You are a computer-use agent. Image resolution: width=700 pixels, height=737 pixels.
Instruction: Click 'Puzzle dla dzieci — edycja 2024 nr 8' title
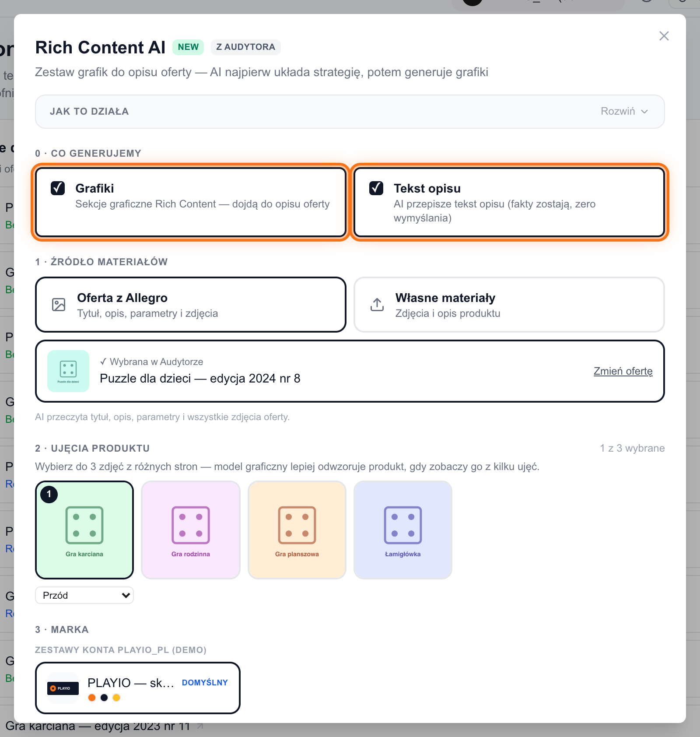coord(200,379)
